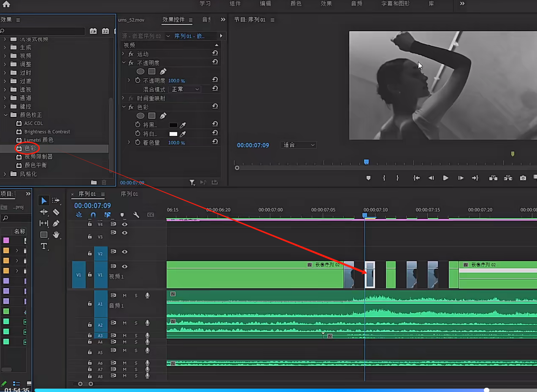The width and height of the screenshot is (537, 392).
Task: Toggle V1 track output eye icon
Action: (x=124, y=267)
